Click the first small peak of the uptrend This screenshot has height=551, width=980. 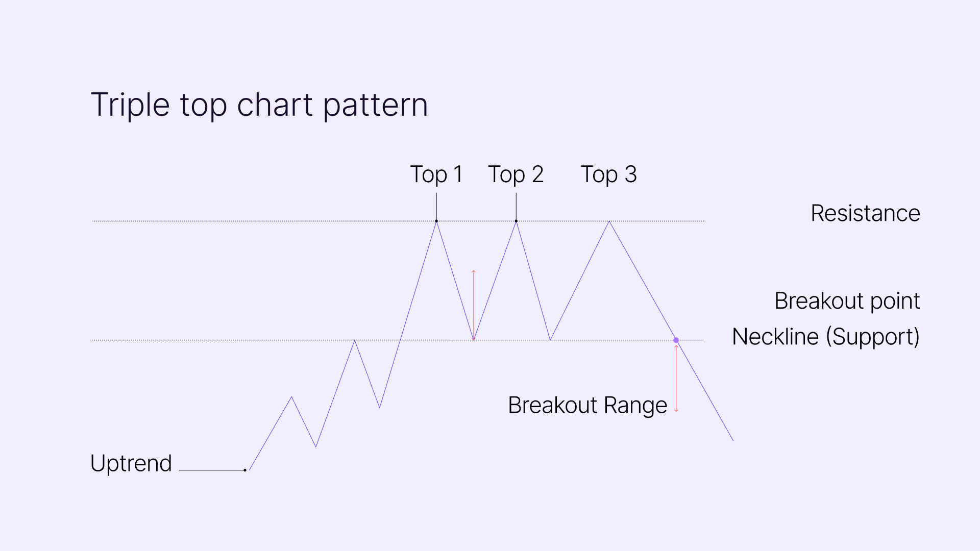coord(291,397)
